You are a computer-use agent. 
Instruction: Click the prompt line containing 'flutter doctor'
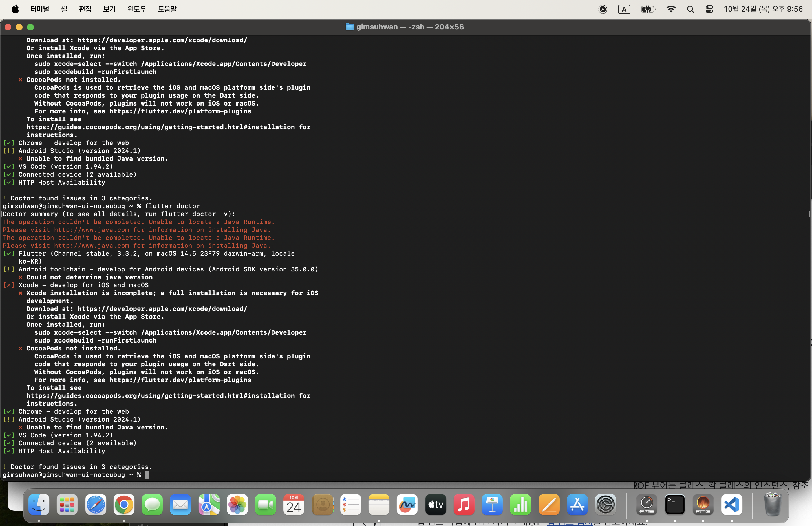click(x=101, y=206)
